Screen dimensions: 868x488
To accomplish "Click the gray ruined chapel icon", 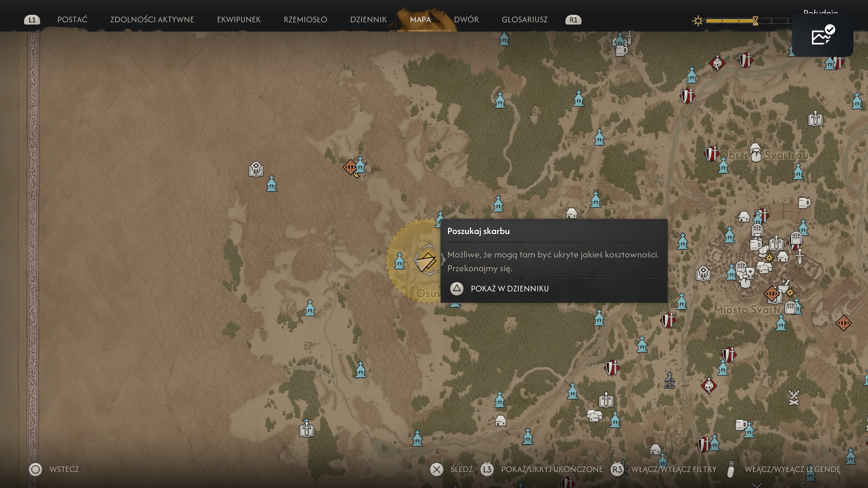I will (x=670, y=380).
